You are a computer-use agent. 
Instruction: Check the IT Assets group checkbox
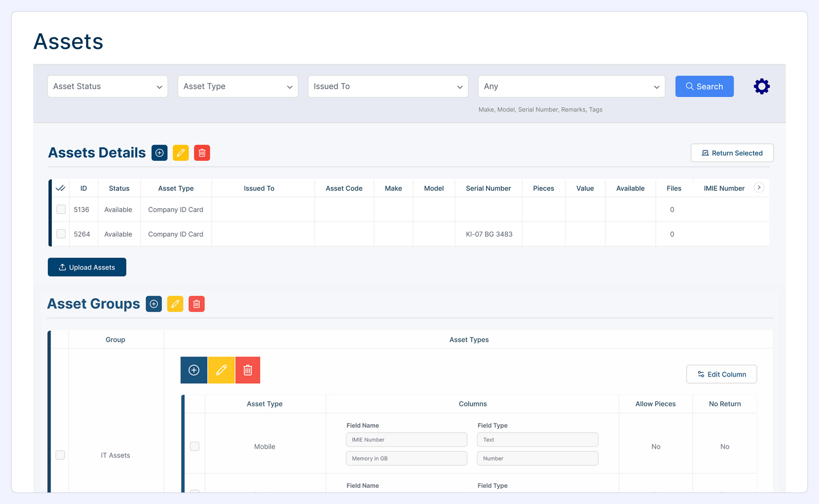tap(60, 455)
